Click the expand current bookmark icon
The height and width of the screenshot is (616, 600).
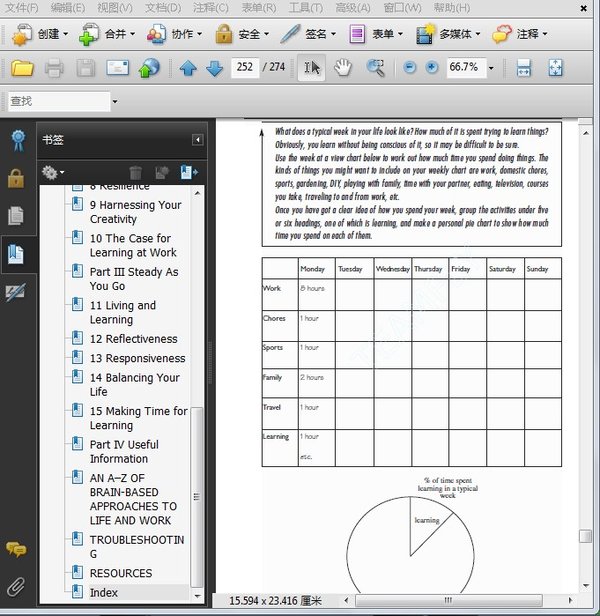tap(189, 172)
